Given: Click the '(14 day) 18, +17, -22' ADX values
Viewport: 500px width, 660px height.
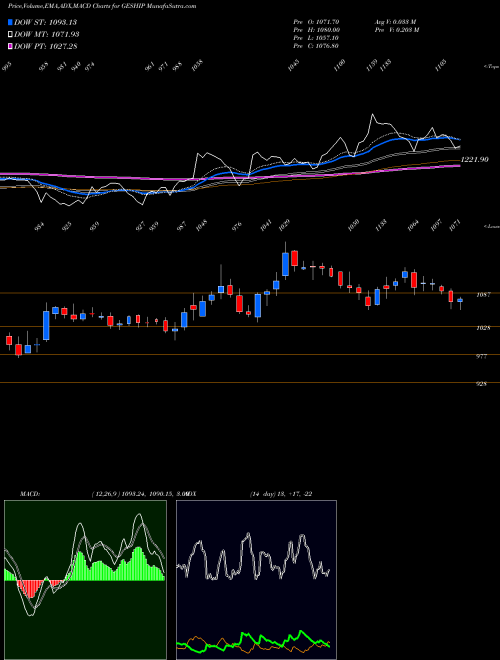Looking at the screenshot, I should [281, 494].
